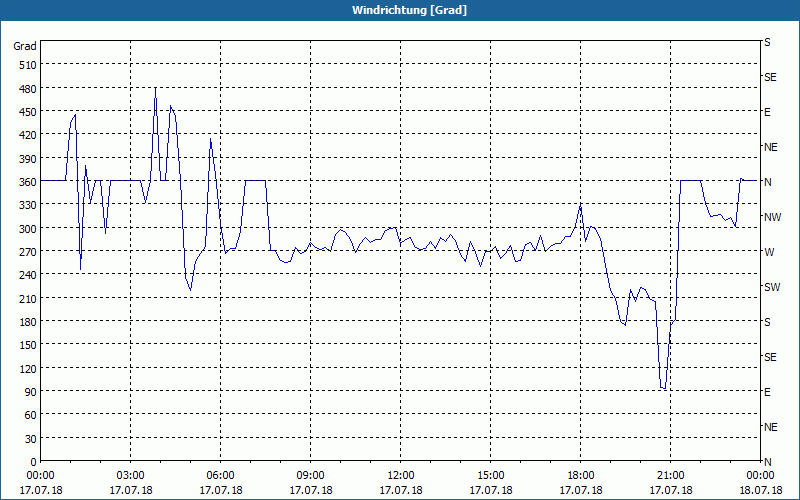Viewport: 800px width, 500px height.
Task: Click the 09:00 time label
Action: click(x=311, y=476)
